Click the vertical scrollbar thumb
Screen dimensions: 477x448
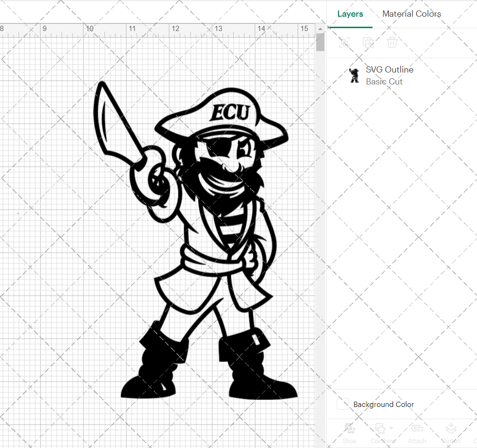(x=320, y=42)
